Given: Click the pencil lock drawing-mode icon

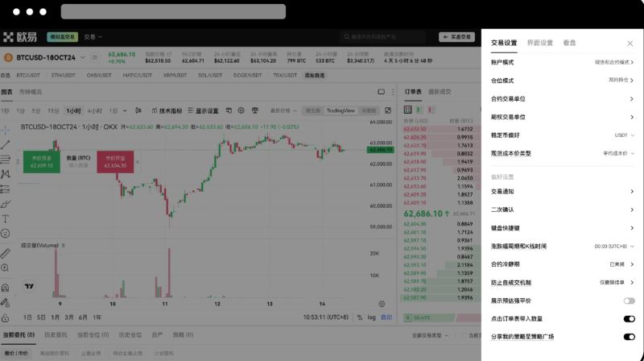Looking at the screenshot, I should point(6,303).
